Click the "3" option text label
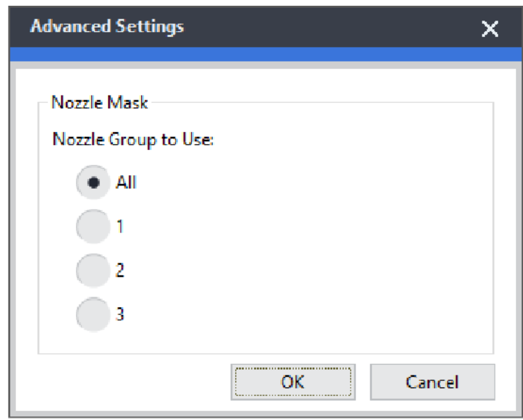Image resolution: width=523 pixels, height=420 pixels. click(119, 314)
